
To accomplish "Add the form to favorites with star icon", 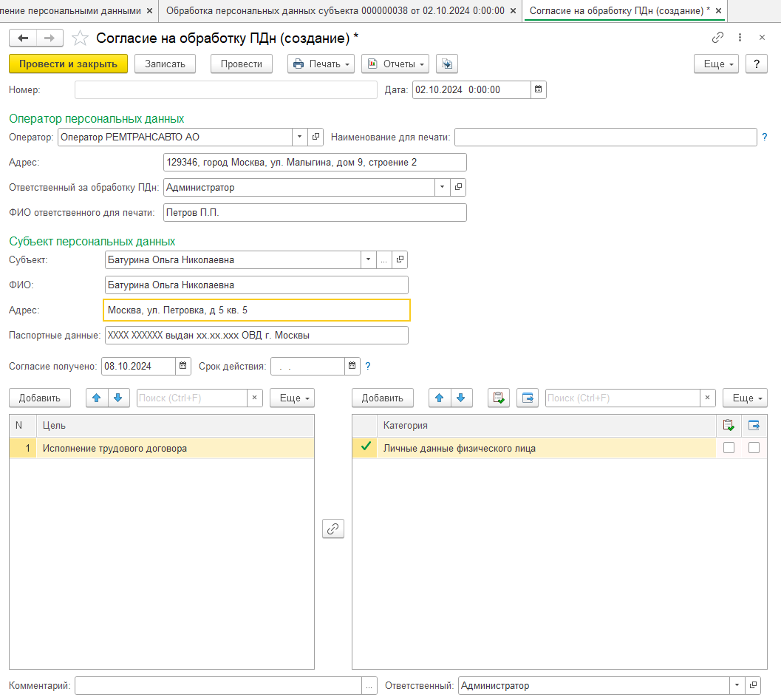I will click(80, 38).
